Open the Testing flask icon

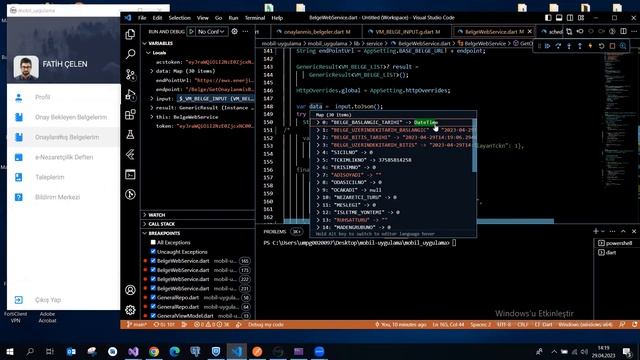(130, 134)
